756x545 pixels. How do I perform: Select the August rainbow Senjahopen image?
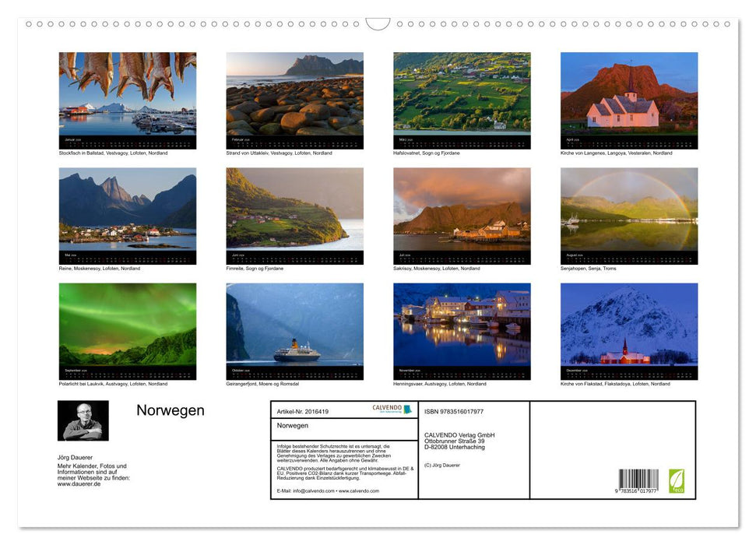pos(628,215)
